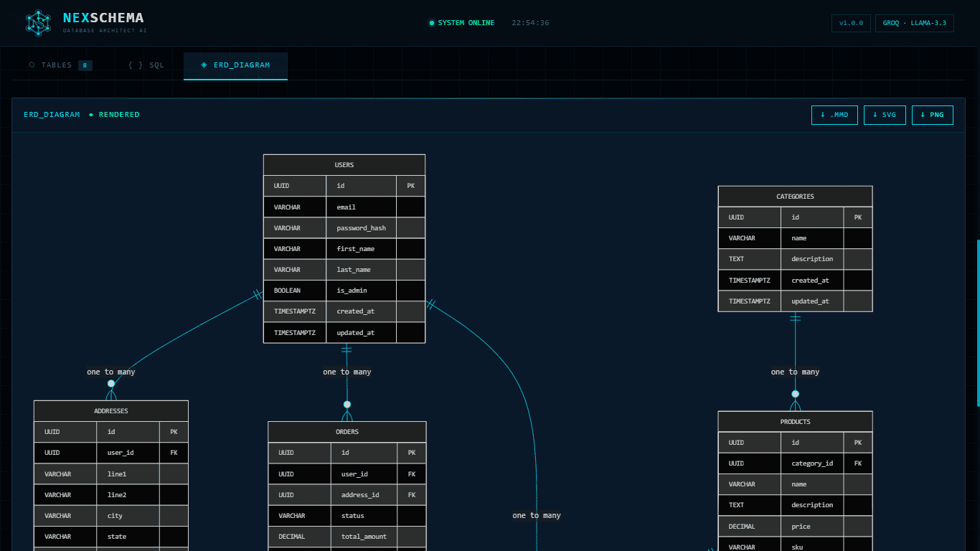The height and width of the screenshot is (551, 980).
Task: Click the SYSTEM ONLINE status indicator
Action: 461,23
